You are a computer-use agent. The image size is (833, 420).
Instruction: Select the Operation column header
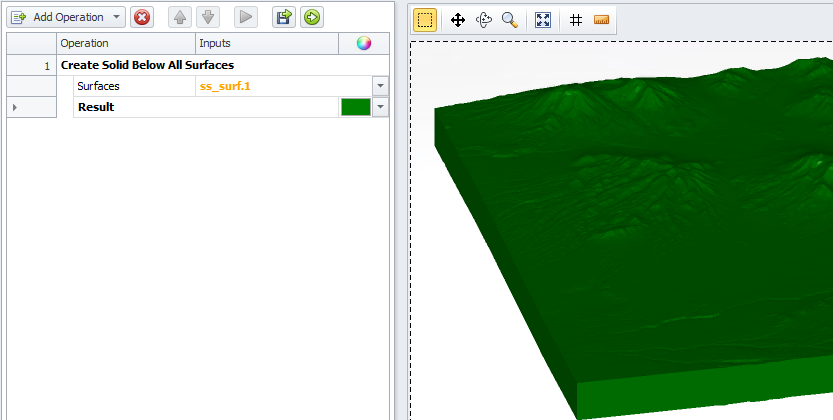click(x=126, y=44)
